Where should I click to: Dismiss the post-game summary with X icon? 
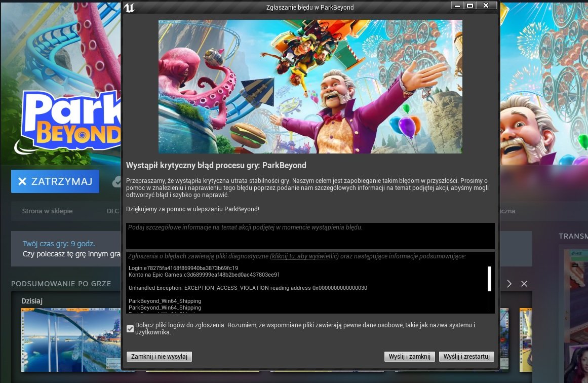pos(524,284)
